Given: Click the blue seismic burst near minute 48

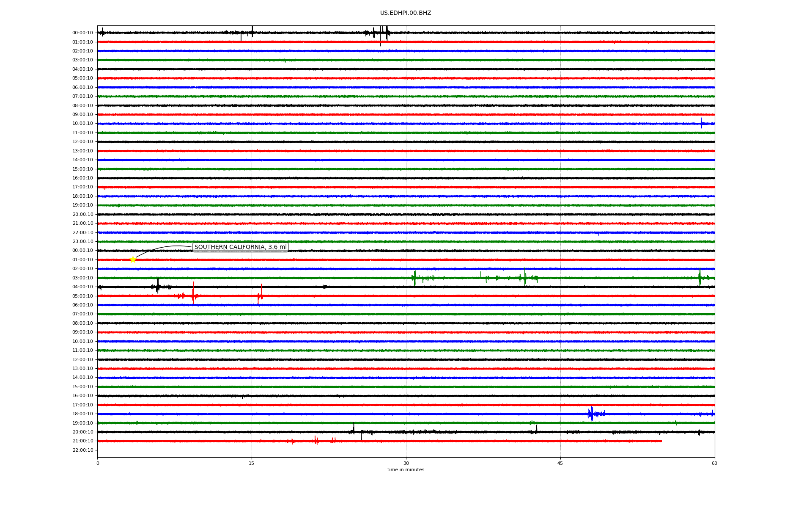Looking at the screenshot, I should click(592, 414).
